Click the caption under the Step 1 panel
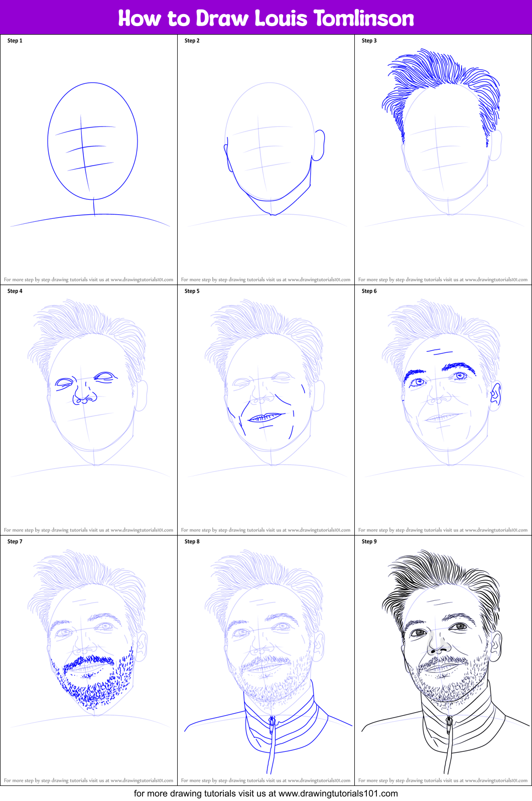The image size is (532, 801). click(x=89, y=280)
